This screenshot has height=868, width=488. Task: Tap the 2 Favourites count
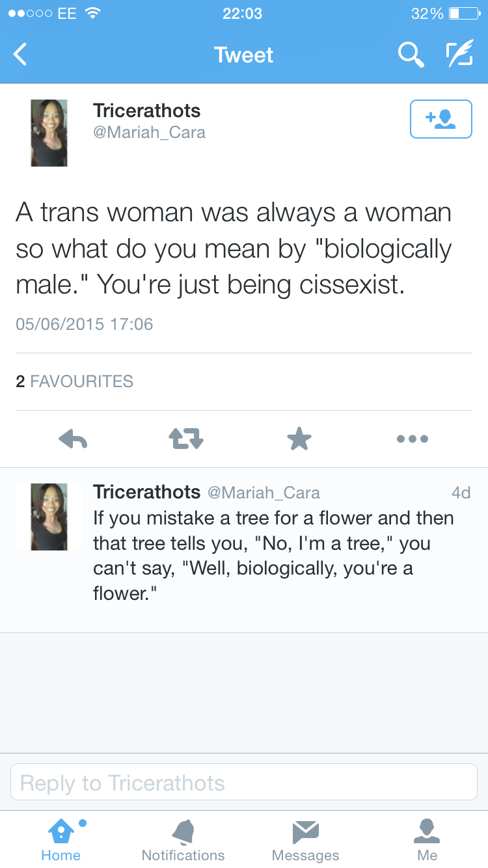[74, 381]
